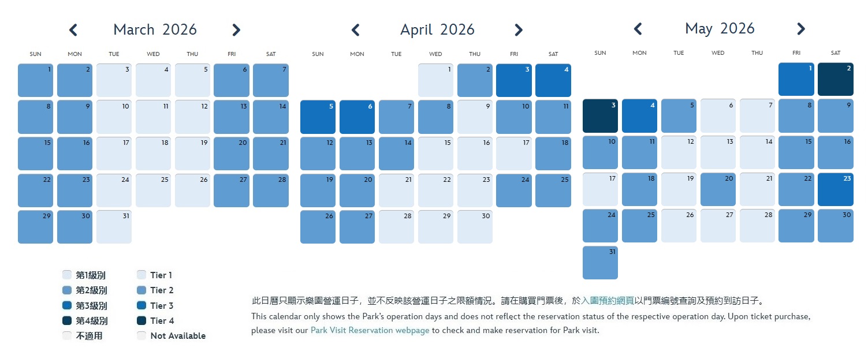
Task: Click the Tier 1 legend color swatch
Action: click(141, 275)
